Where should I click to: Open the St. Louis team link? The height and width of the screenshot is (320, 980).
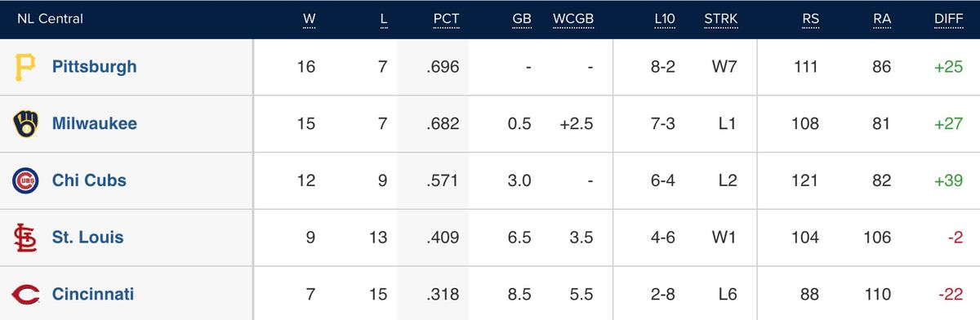point(87,238)
